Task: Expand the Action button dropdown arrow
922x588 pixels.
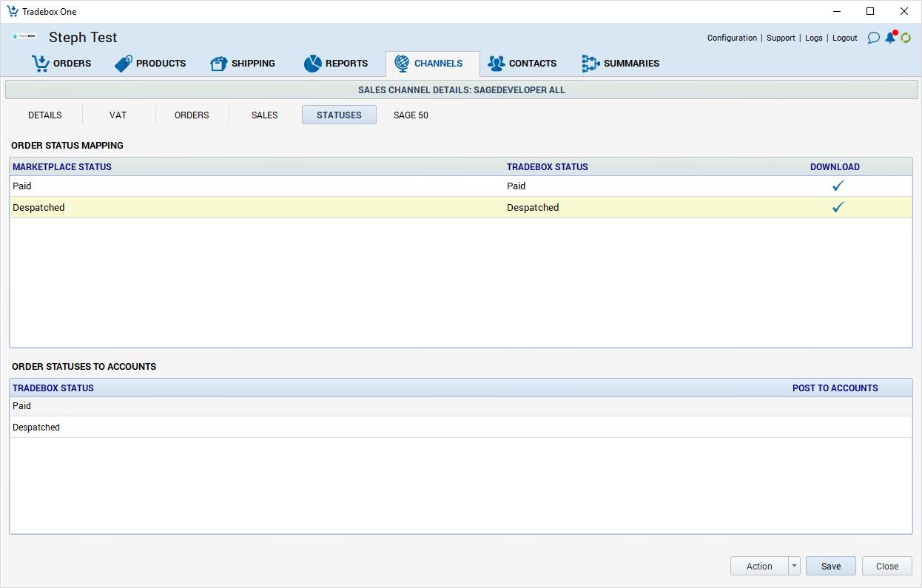Action: (x=794, y=566)
